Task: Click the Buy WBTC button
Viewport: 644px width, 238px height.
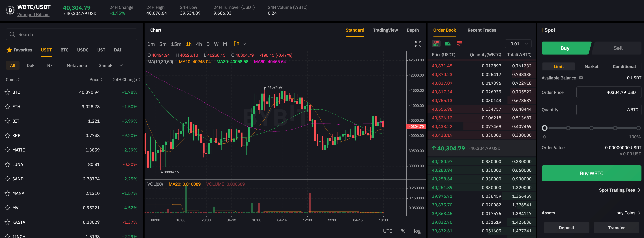Action: click(591, 173)
